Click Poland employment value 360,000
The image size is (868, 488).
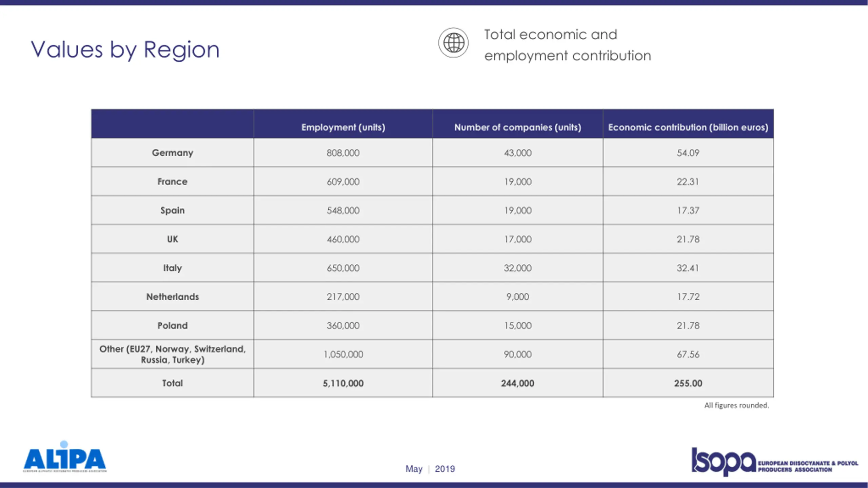click(x=343, y=326)
